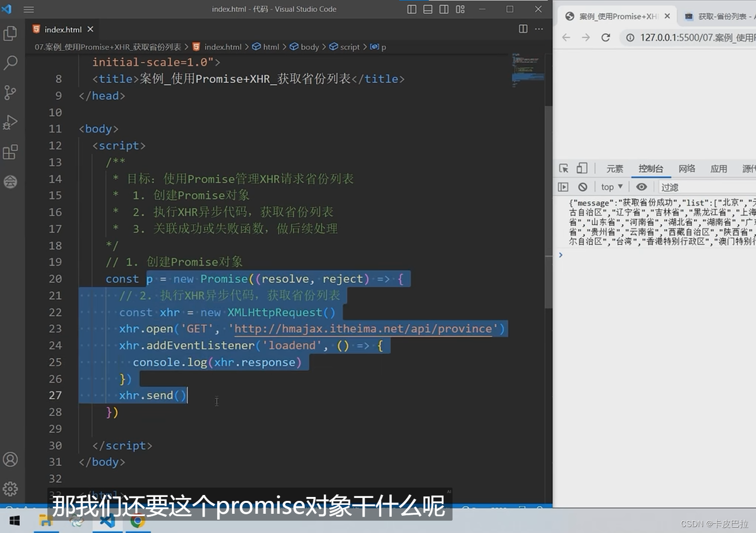
Task: Click the editor vertical scrollbar
Action: coord(548,207)
